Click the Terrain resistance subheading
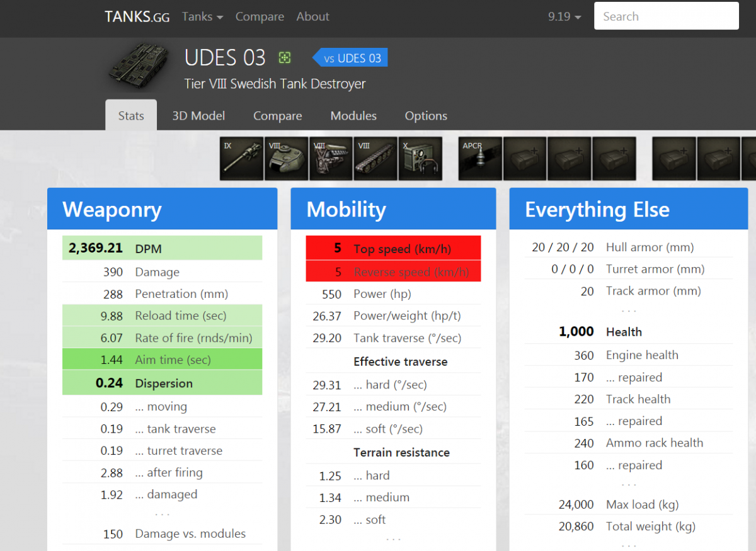Image resolution: width=756 pixels, height=551 pixels. pyautogui.click(x=401, y=452)
